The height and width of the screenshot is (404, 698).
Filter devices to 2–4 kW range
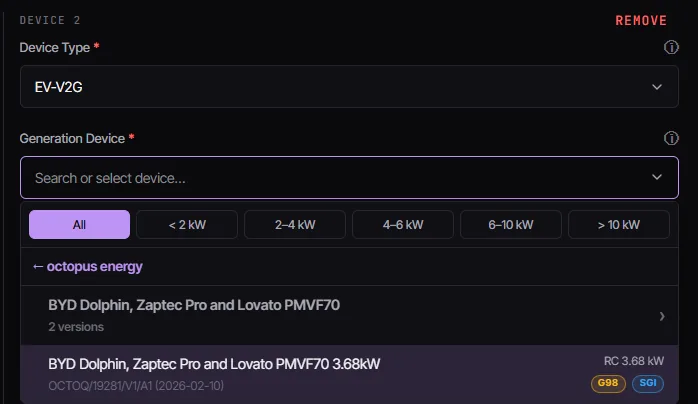(295, 225)
